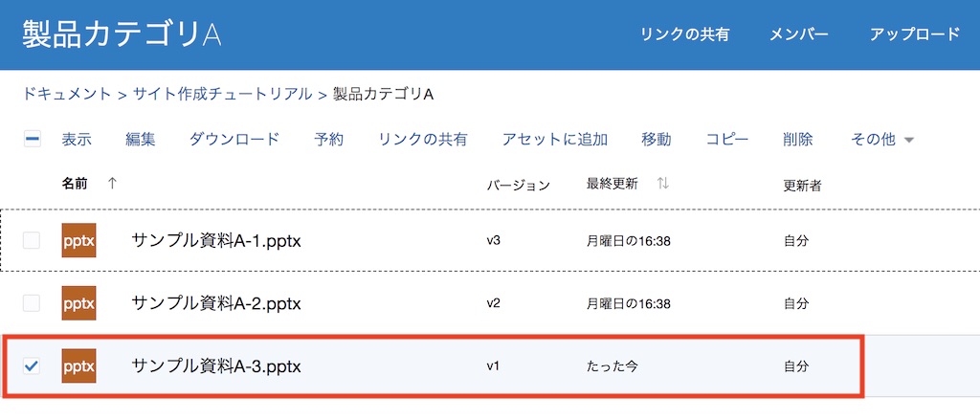Open メンバー in the header
This screenshot has width=980, height=420.
tap(799, 34)
